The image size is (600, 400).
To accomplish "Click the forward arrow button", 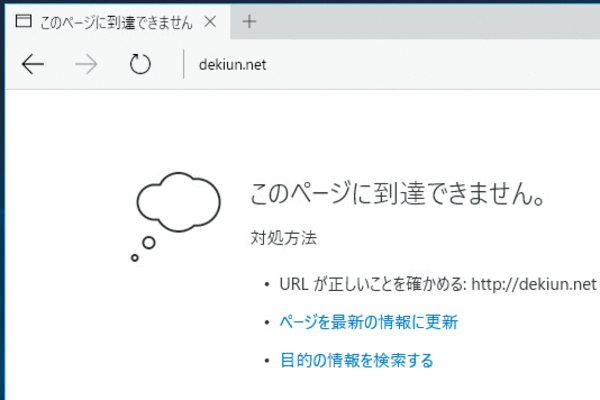I will (x=86, y=64).
